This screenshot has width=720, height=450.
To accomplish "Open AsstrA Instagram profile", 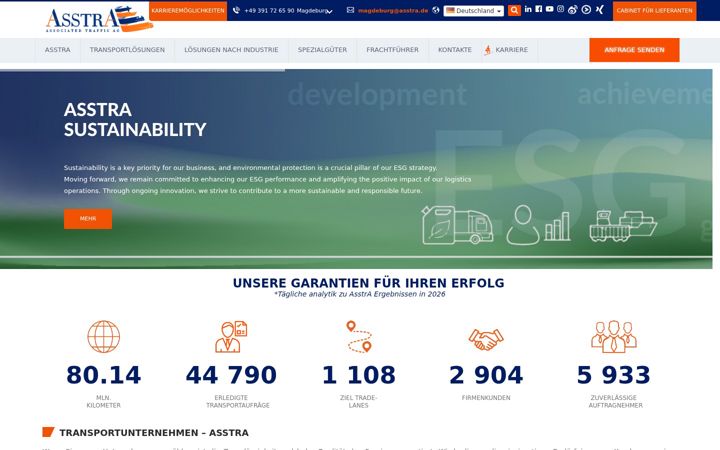I will point(561,9).
